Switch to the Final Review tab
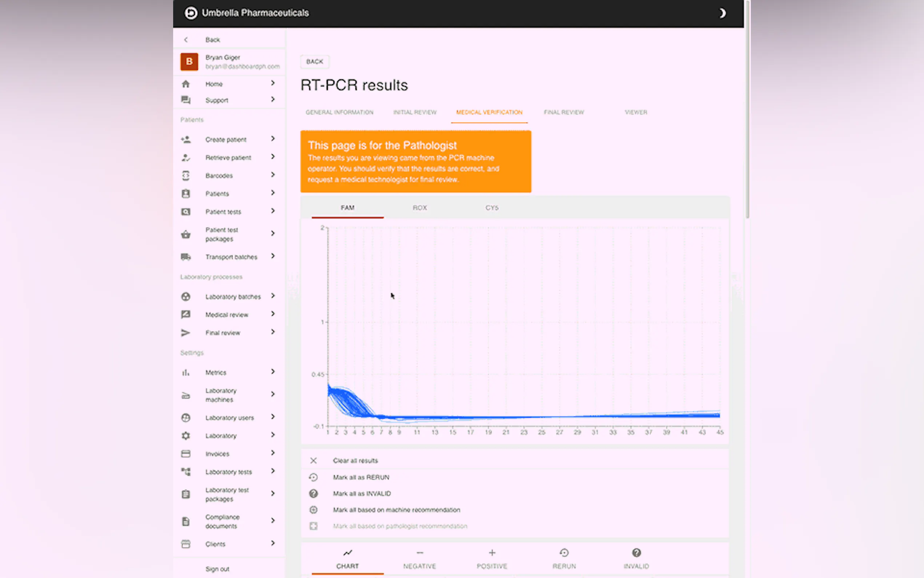Screen dimensions: 924x578 (563, 112)
